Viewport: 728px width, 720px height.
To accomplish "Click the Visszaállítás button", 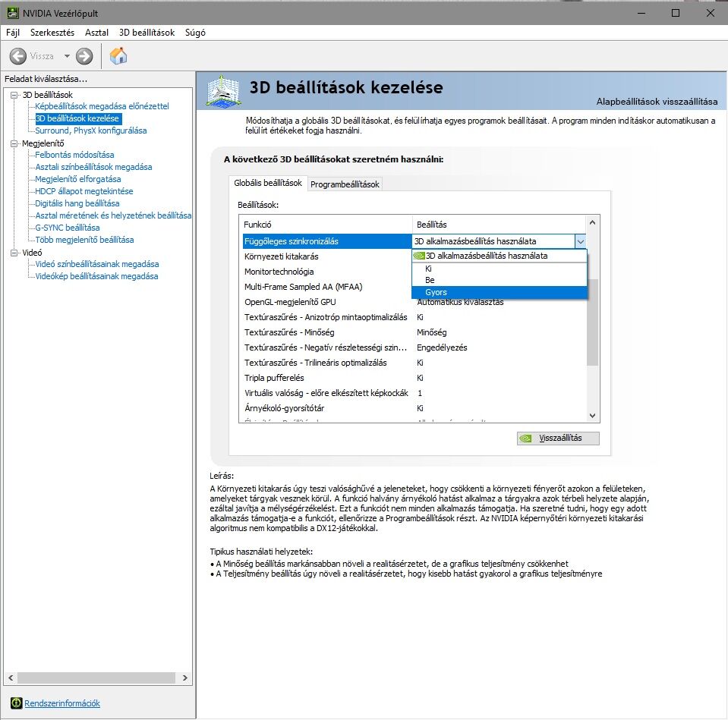I will point(558,438).
